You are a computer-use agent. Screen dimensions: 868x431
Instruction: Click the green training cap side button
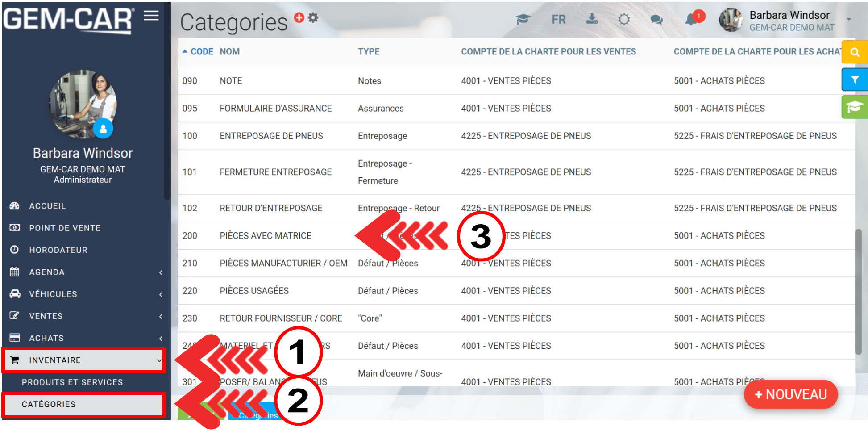(854, 107)
